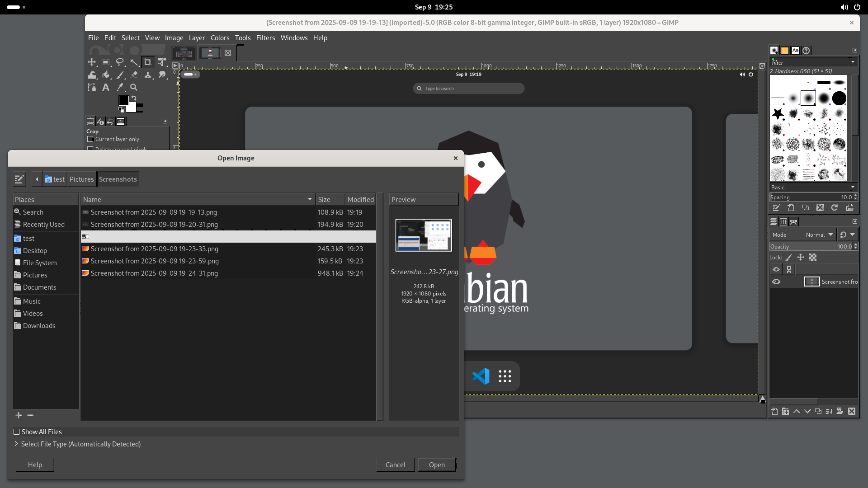Viewport: 868px width, 488px height.
Task: Select the Clone stamp tool
Action: click(147, 75)
